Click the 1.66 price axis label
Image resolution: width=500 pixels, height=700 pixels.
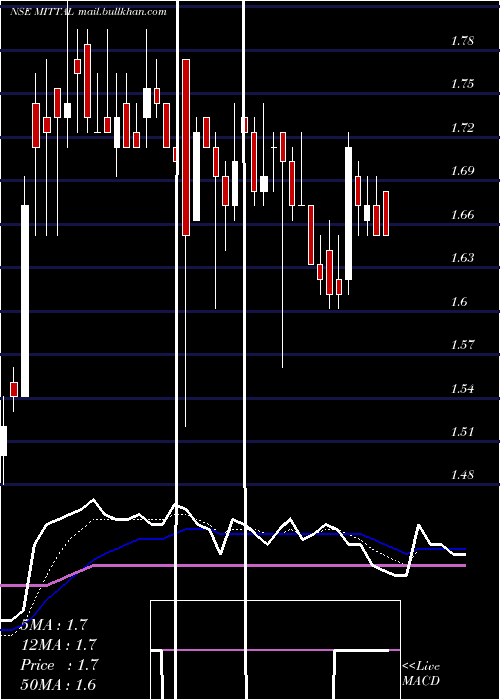click(x=462, y=215)
